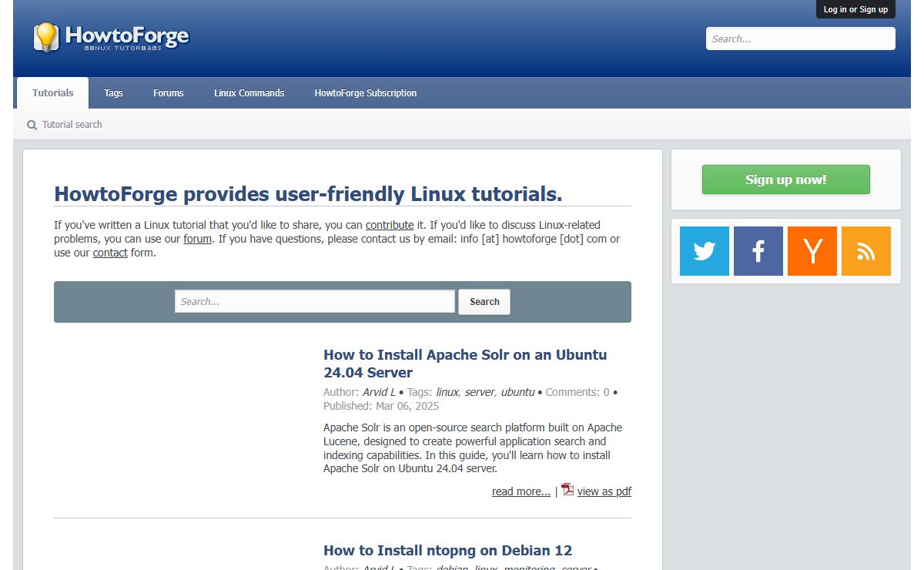The width and height of the screenshot is (924, 570).
Task: Open How to Install ntopng on Debian 12
Action: coord(448,551)
